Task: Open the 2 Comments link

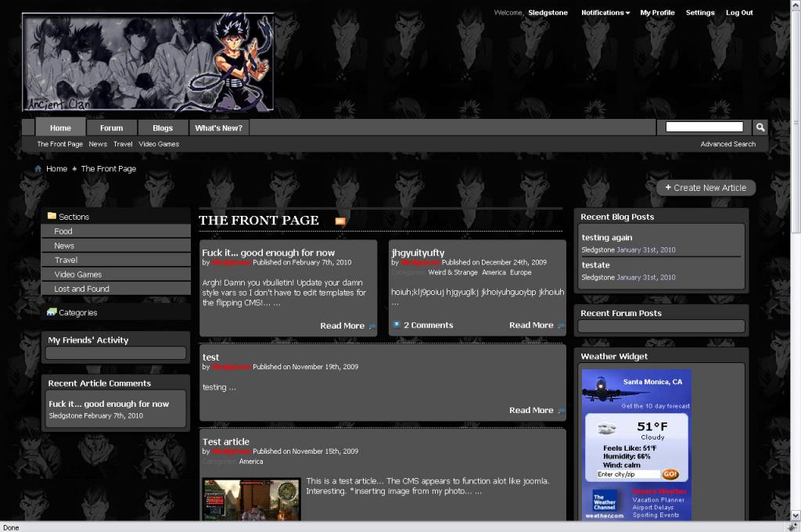Action: [x=428, y=325]
